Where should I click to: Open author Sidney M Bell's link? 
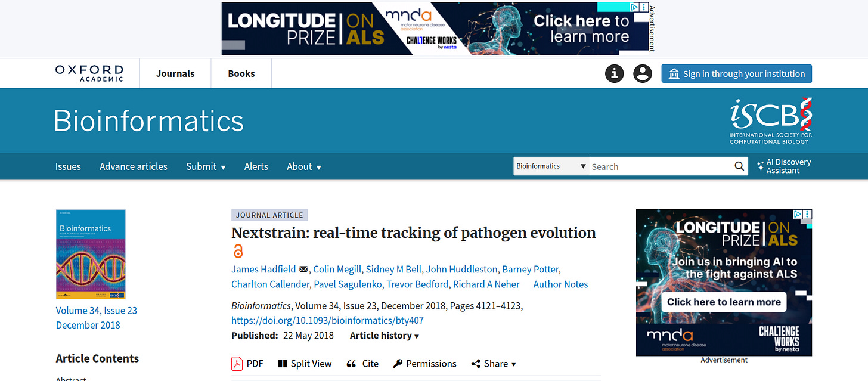[x=393, y=269]
